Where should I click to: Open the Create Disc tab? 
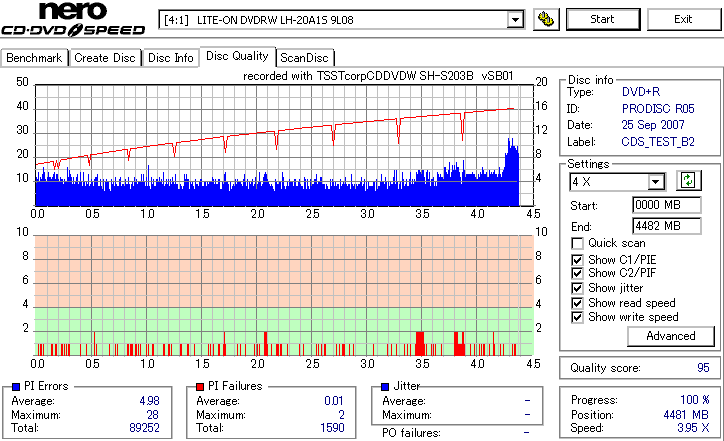pos(105,58)
